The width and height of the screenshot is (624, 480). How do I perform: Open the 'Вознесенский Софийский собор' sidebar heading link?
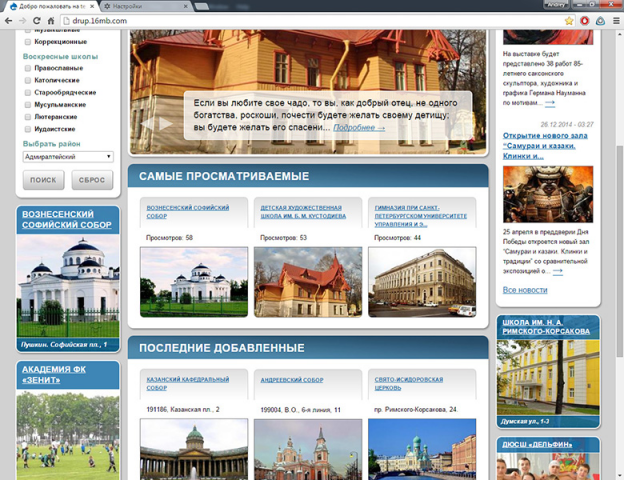tap(66, 219)
